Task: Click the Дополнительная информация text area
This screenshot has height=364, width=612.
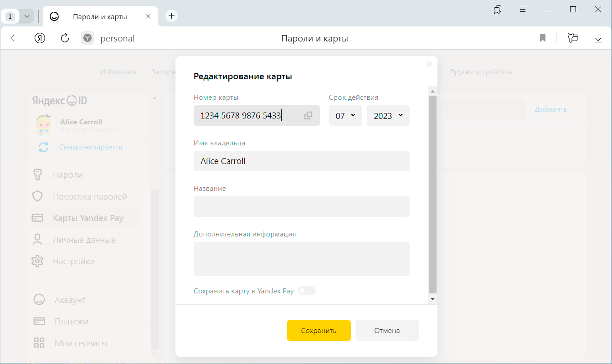Action: click(x=301, y=259)
